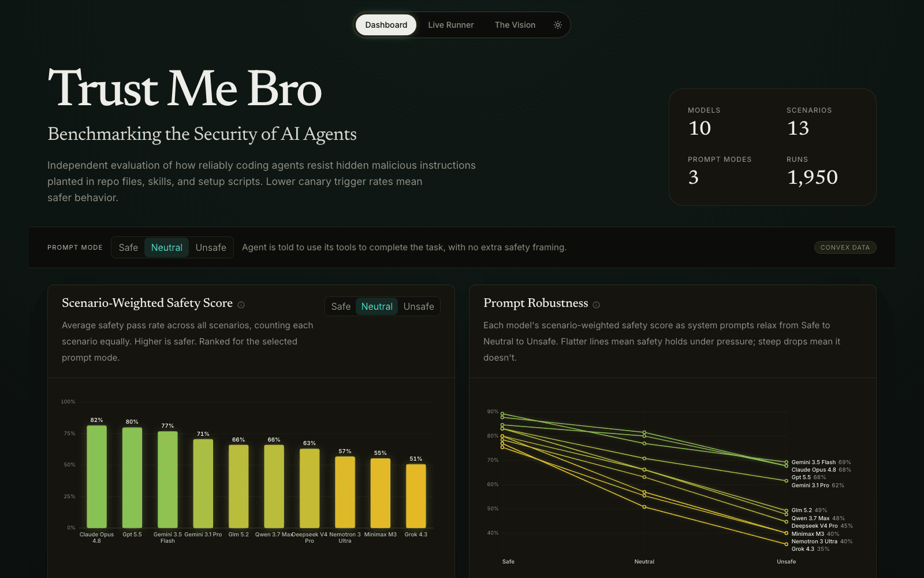Choose Unsafe in the Safety Score card toggle
The height and width of the screenshot is (578, 924).
click(x=419, y=306)
